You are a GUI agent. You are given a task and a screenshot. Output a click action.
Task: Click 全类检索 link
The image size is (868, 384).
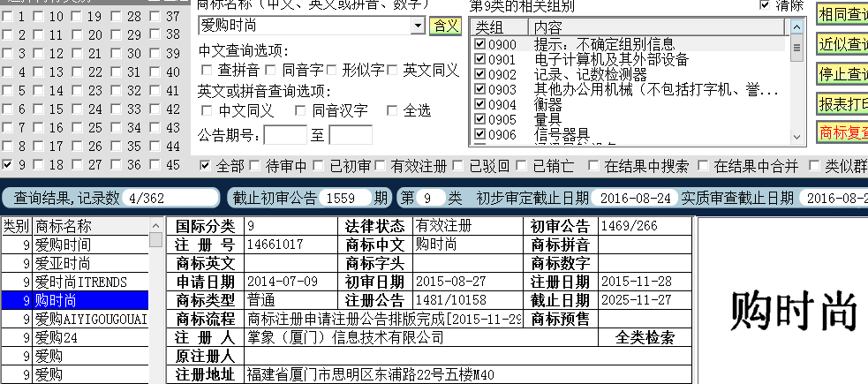point(645,337)
